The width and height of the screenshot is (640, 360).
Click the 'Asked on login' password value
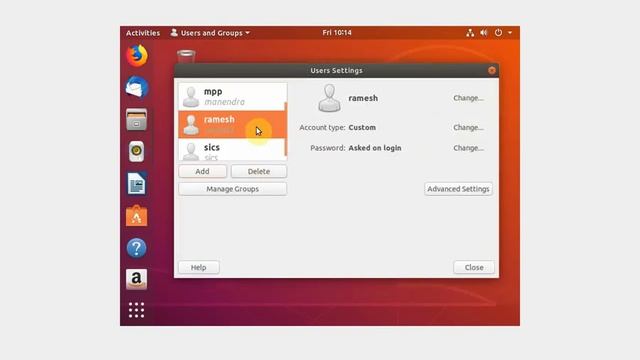tap(375, 148)
